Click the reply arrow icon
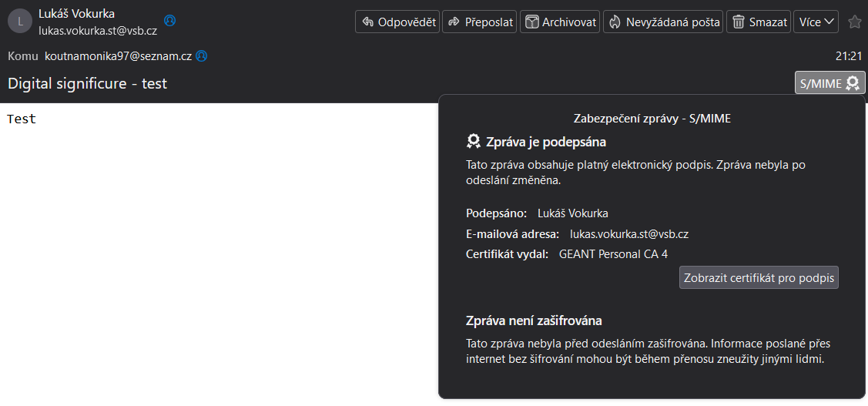The height and width of the screenshot is (406, 868). tap(367, 22)
